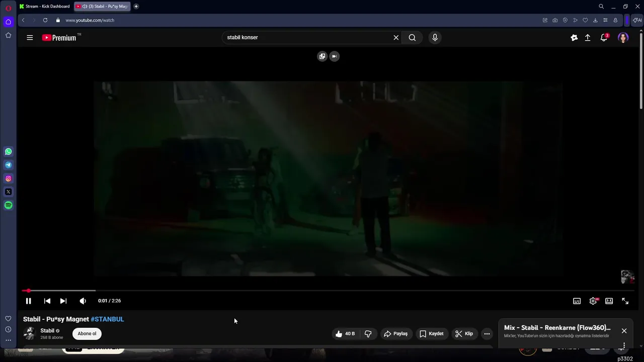Click the skip overlay icon above video
The width and height of the screenshot is (644, 362).
click(x=334, y=56)
